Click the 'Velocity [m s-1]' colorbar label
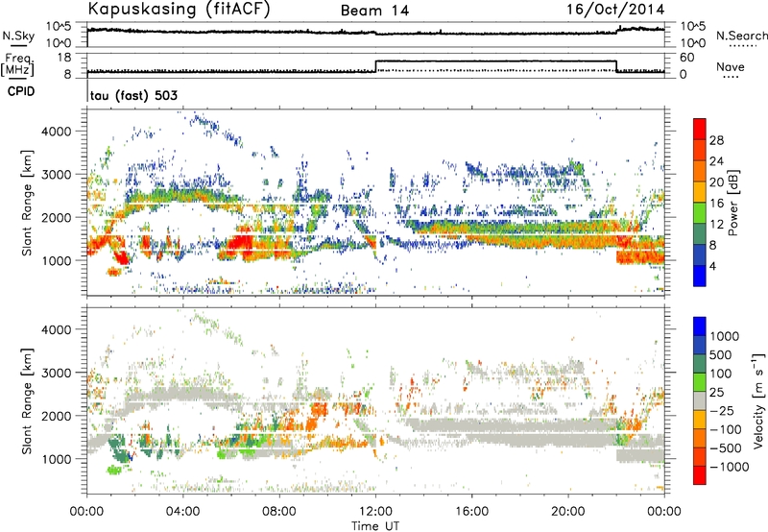 click(758, 400)
